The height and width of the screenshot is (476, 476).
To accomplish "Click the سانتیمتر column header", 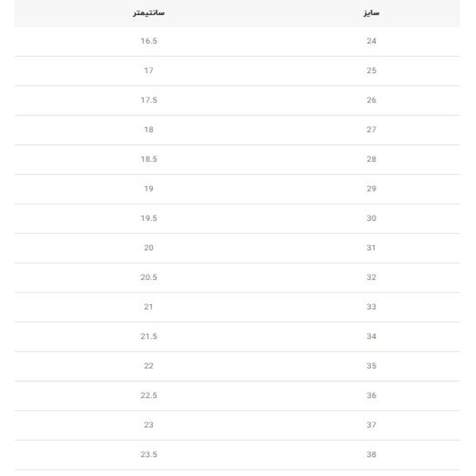I will tap(149, 13).
